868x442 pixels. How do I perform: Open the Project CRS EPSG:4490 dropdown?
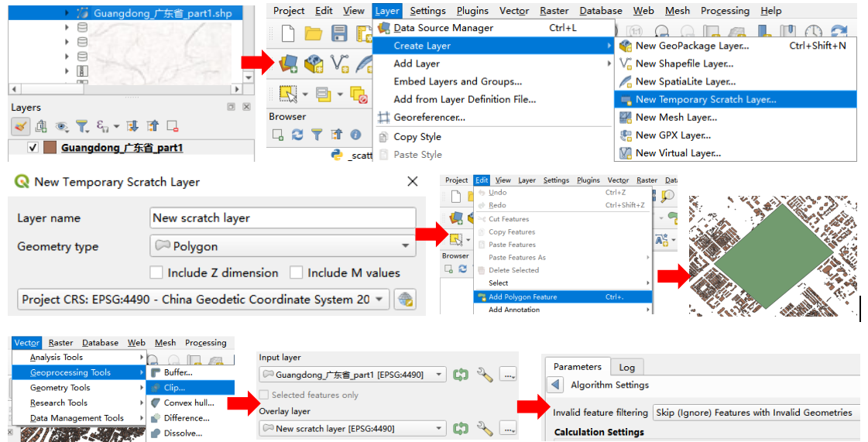[x=203, y=300]
